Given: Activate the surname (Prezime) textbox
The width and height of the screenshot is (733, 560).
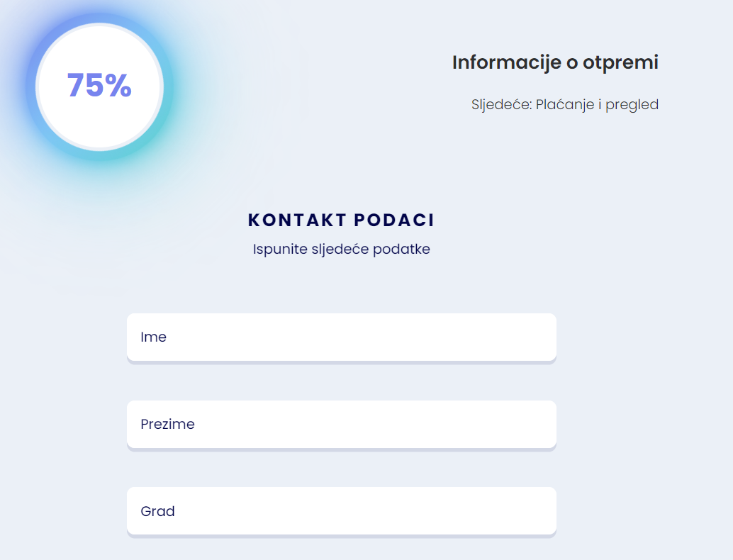Looking at the screenshot, I should coord(341,425).
